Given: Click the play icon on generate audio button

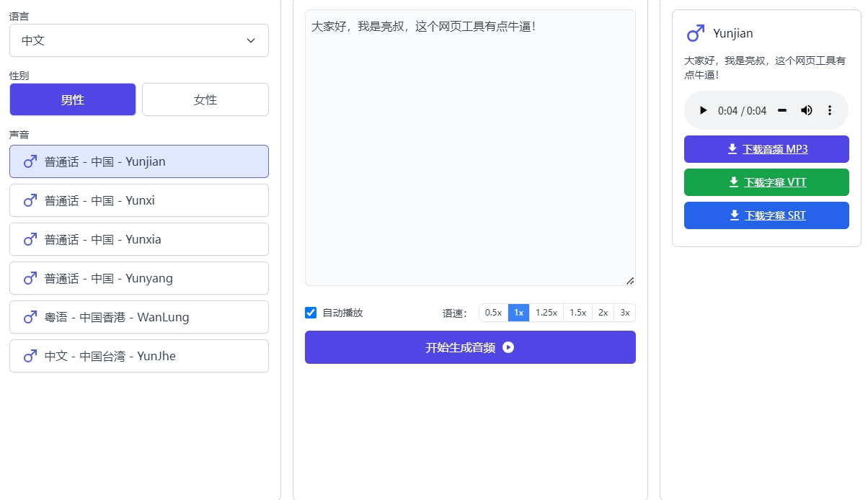Looking at the screenshot, I should click(x=508, y=347).
